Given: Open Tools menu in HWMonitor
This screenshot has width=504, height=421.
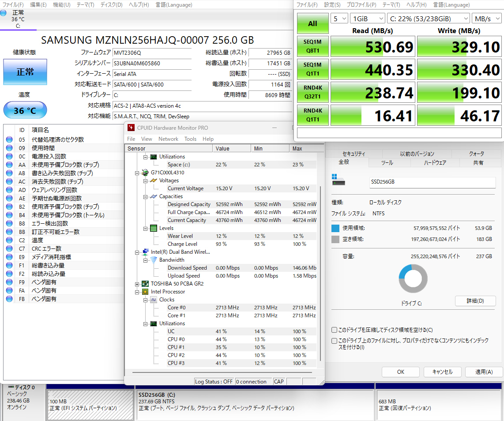Looking at the screenshot, I should pyautogui.click(x=190, y=139).
